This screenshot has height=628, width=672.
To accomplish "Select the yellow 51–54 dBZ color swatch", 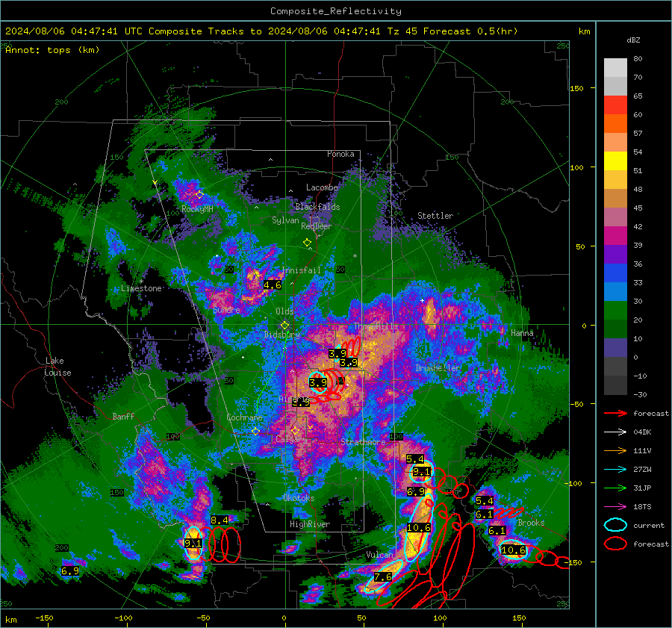I will click(x=615, y=161).
